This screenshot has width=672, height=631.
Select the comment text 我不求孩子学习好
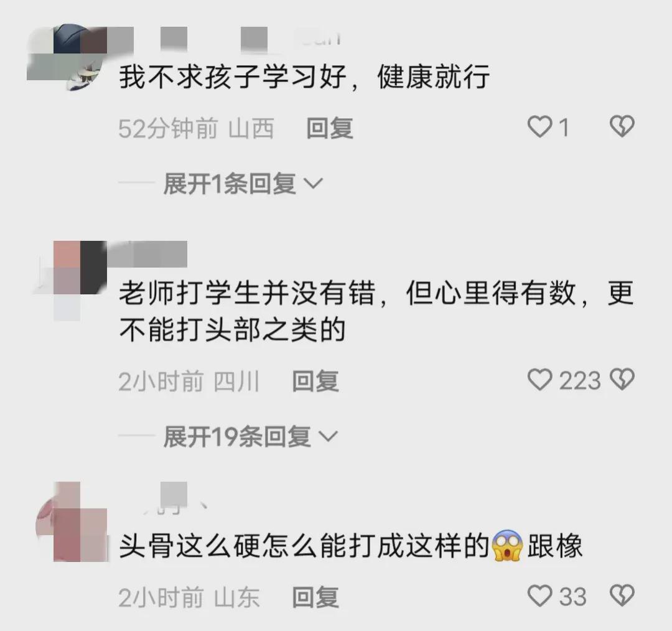pyautogui.click(x=232, y=77)
